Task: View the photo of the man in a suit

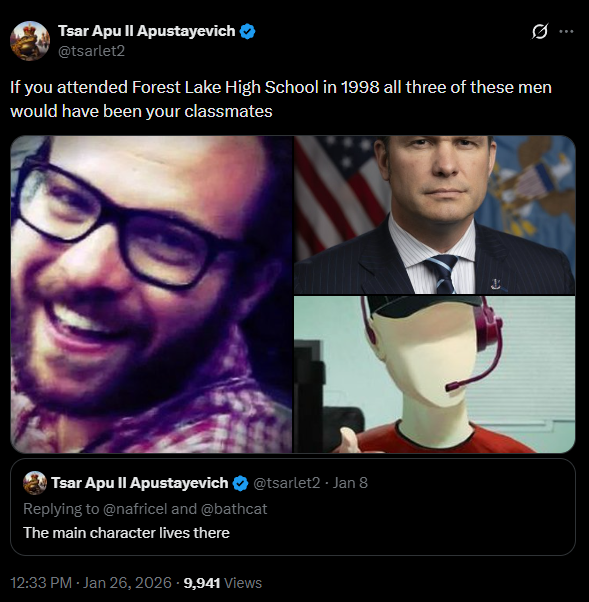Action: point(435,215)
